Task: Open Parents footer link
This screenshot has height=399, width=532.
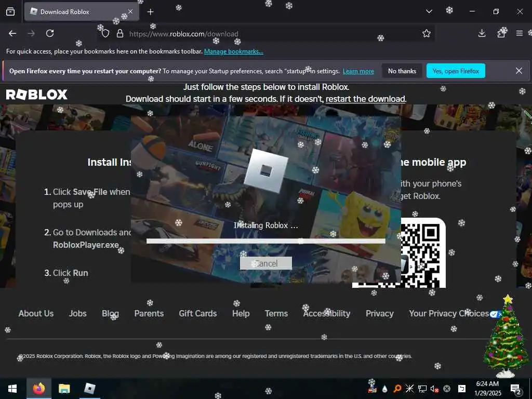Action: (x=149, y=313)
